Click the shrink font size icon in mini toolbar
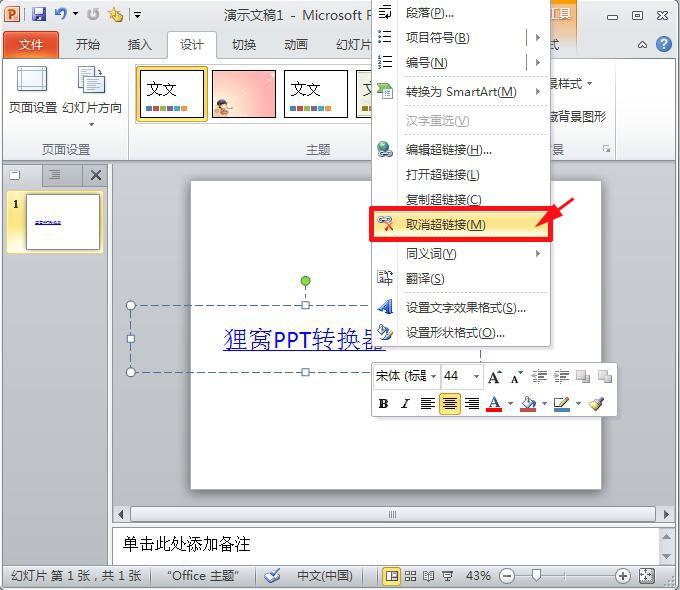Image resolution: width=680 pixels, height=590 pixels. click(516, 377)
